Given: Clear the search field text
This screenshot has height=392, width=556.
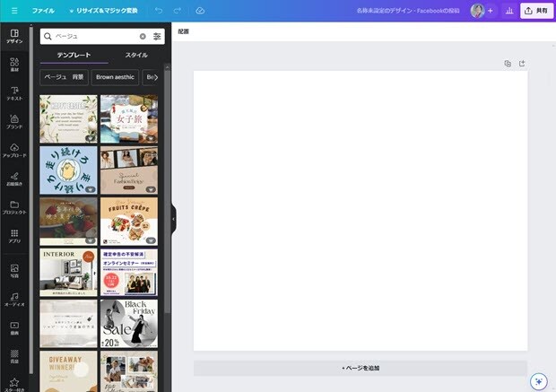Looking at the screenshot, I should click(143, 37).
